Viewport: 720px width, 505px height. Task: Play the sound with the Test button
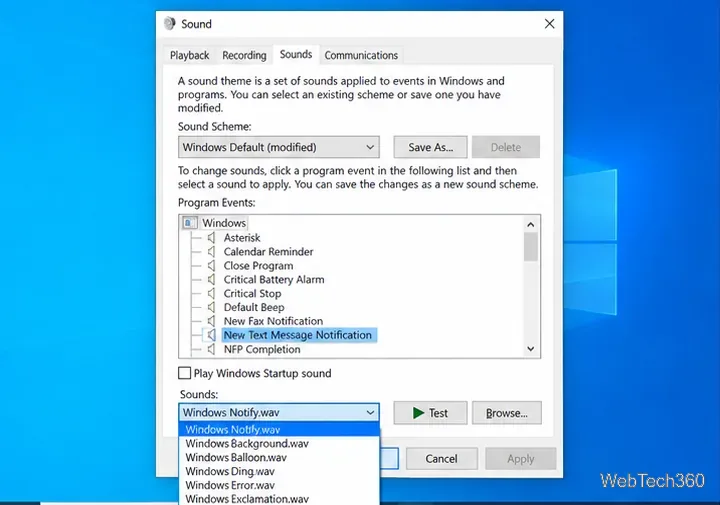[x=430, y=413]
